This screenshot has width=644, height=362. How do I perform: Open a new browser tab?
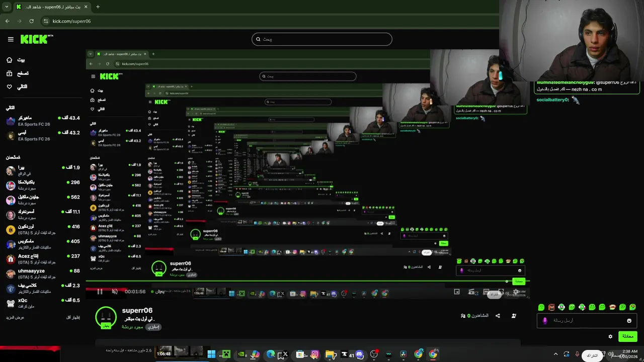[x=98, y=7]
